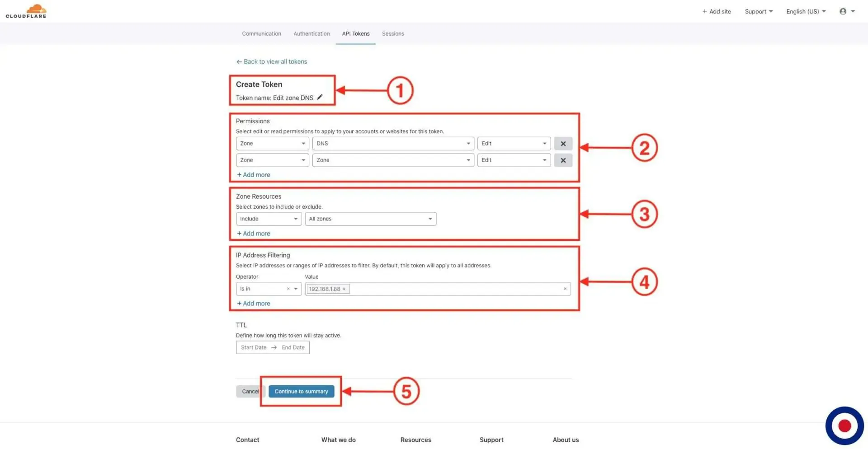The image size is (868, 449).
Task: Set the TTL Start Date field
Action: click(254, 347)
